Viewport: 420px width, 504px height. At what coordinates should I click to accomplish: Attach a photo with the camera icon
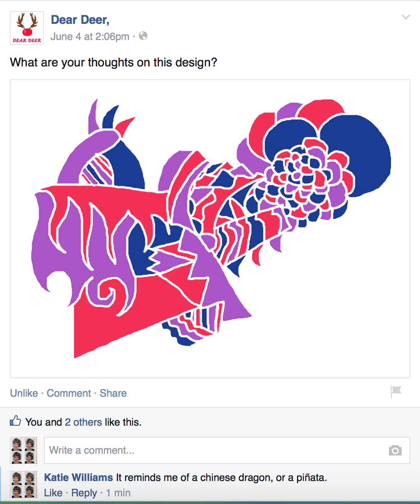tap(395, 450)
